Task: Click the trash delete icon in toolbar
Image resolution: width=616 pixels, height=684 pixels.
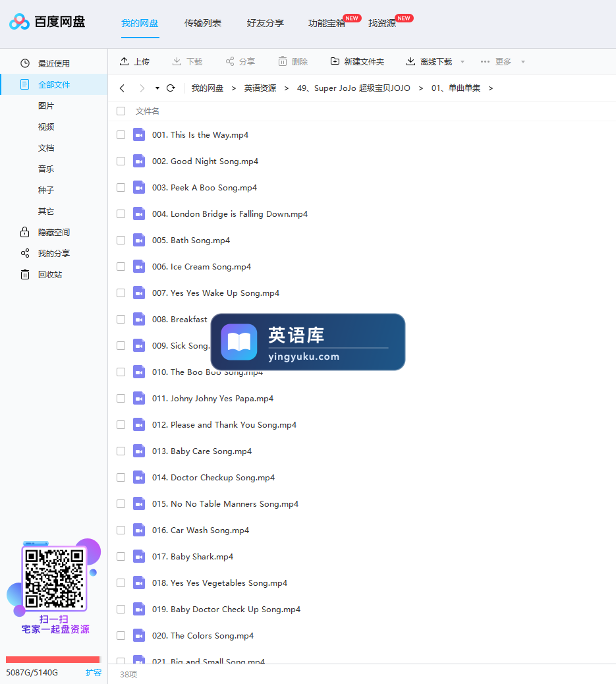Action: [283, 61]
